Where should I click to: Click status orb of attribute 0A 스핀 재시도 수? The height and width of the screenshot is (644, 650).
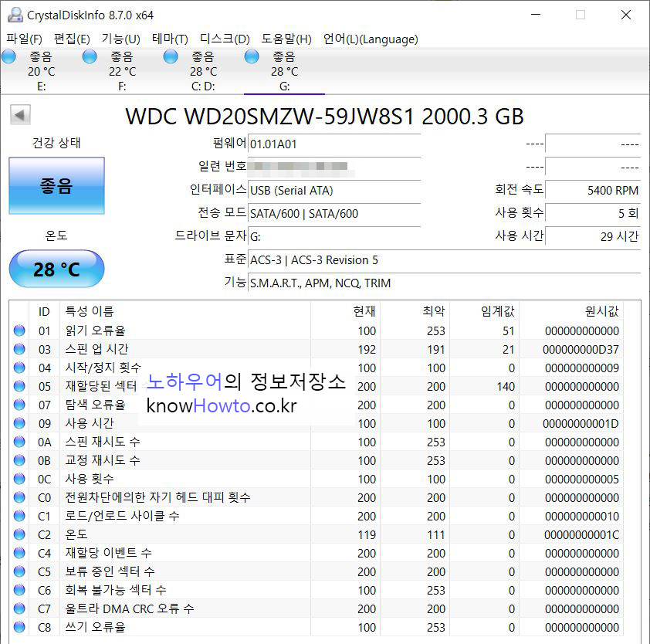click(19, 442)
